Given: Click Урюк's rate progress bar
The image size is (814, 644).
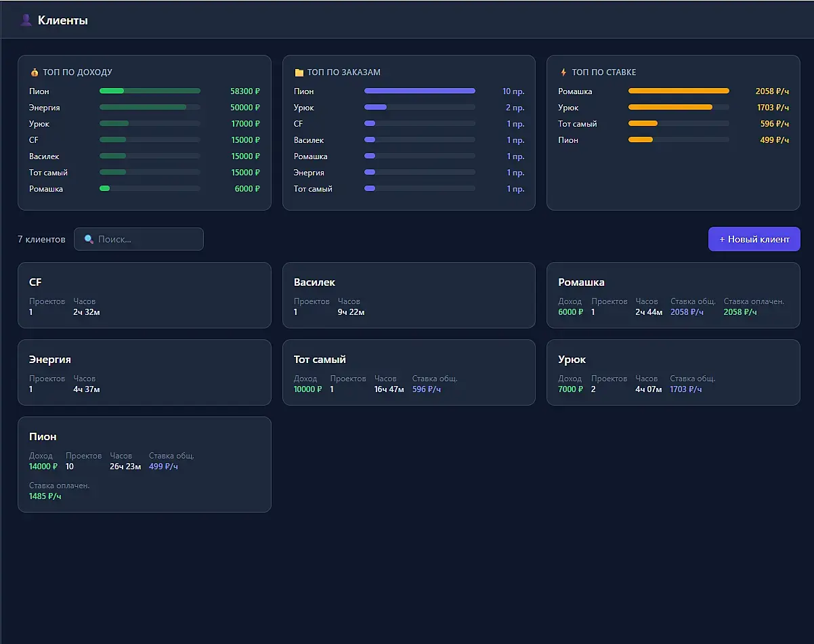Looking at the screenshot, I should pyautogui.click(x=679, y=107).
